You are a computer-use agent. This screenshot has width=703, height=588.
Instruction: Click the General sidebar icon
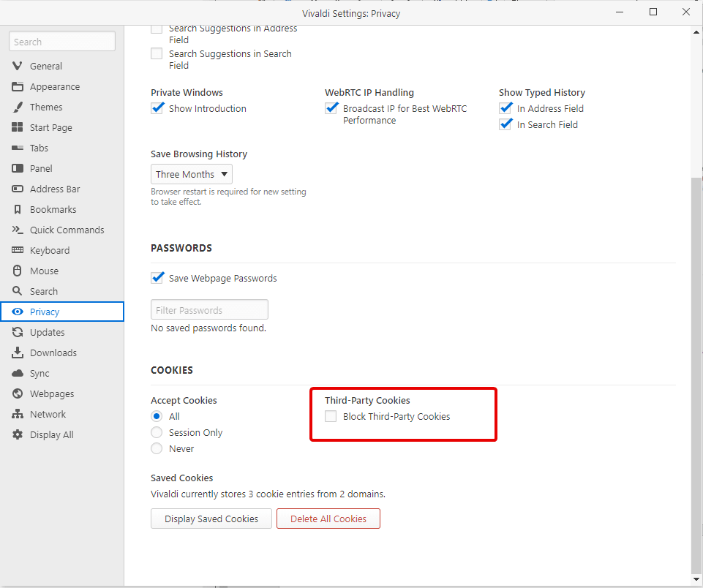[x=18, y=66]
